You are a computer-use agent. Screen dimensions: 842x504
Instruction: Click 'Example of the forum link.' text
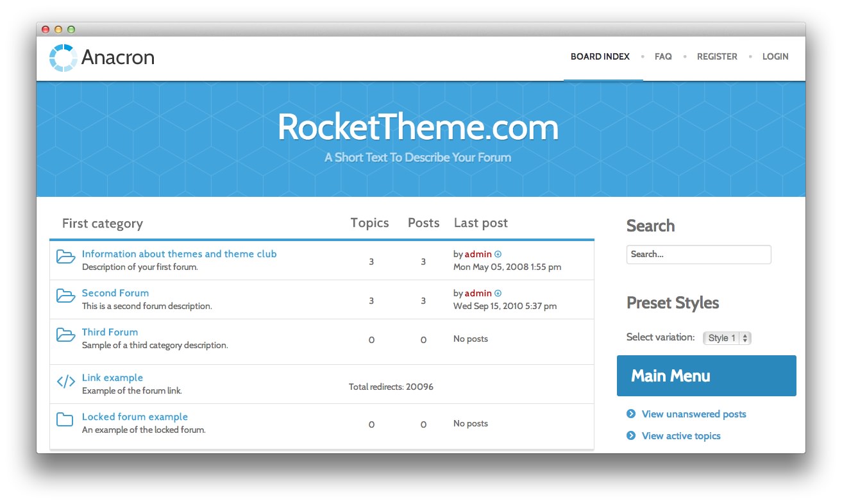coord(132,391)
